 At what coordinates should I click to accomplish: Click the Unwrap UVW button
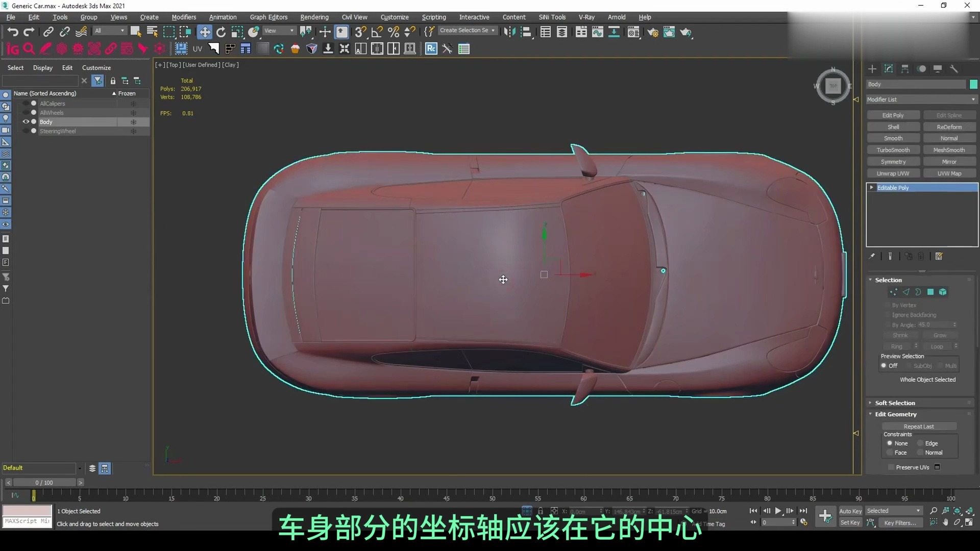point(893,173)
